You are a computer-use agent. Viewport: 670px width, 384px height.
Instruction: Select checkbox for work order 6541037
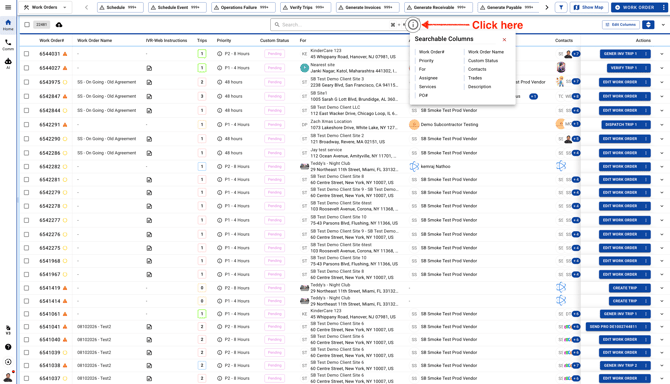26,378
